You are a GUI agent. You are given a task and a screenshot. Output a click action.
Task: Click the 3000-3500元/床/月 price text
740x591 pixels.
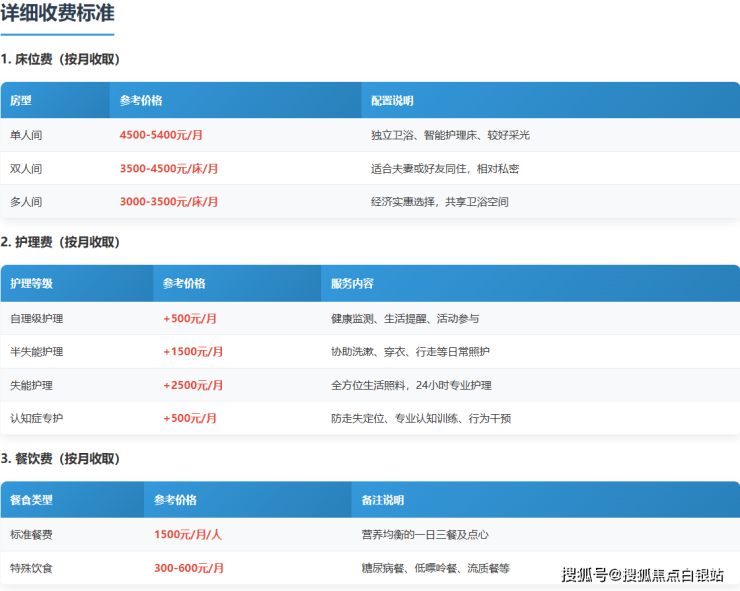coord(169,201)
